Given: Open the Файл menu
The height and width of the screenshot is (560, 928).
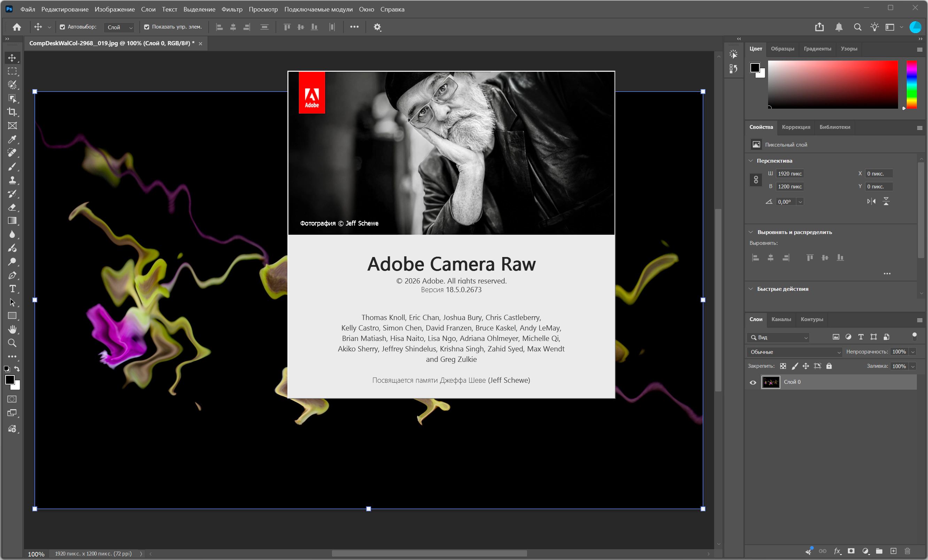Looking at the screenshot, I should pos(28,9).
